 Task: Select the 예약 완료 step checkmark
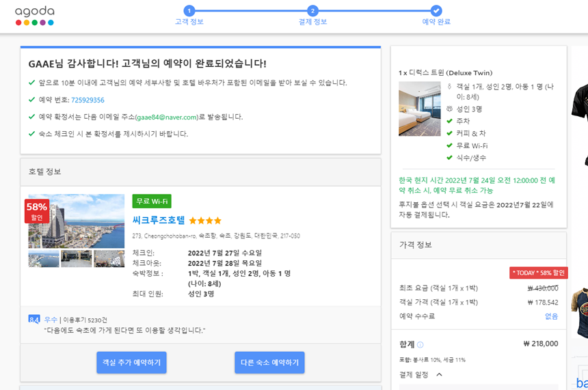pyautogui.click(x=436, y=11)
